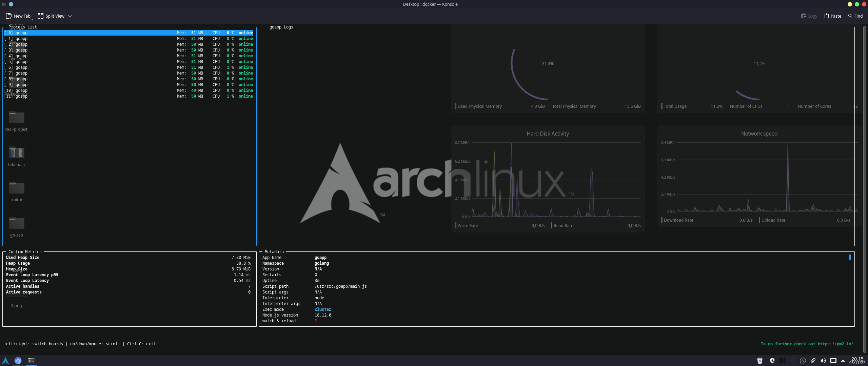
Task: Open Find search in Konsole toolbar
Action: [x=855, y=16]
